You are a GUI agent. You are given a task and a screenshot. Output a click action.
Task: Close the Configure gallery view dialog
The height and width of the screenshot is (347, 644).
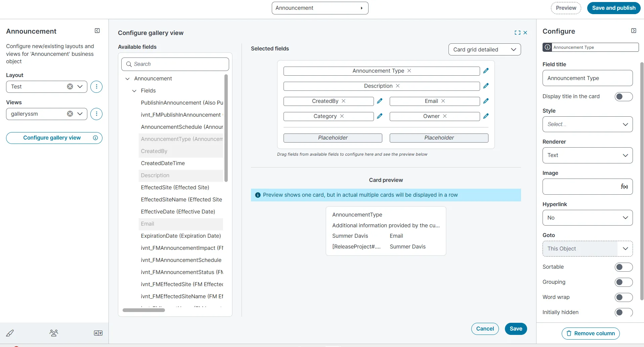click(525, 33)
